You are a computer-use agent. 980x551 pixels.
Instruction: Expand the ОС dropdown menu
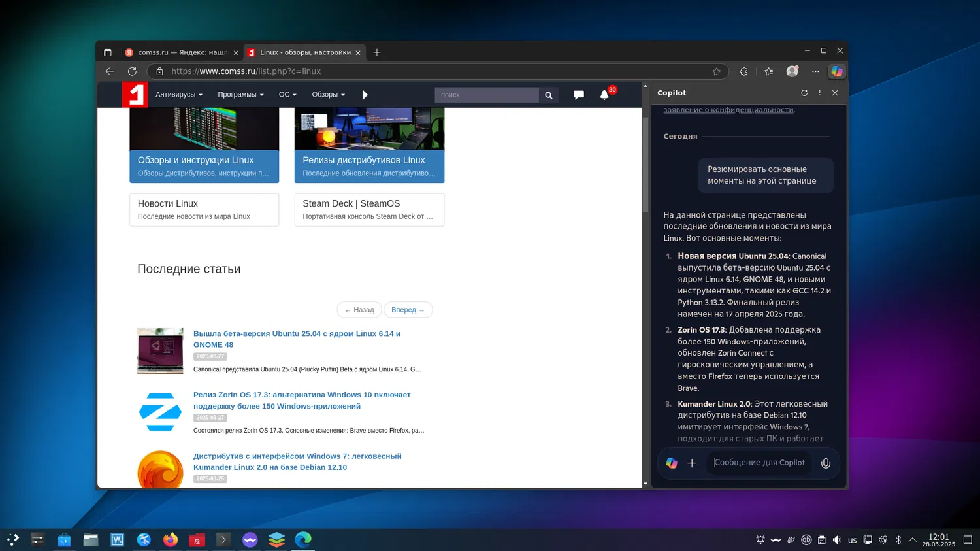287,95
